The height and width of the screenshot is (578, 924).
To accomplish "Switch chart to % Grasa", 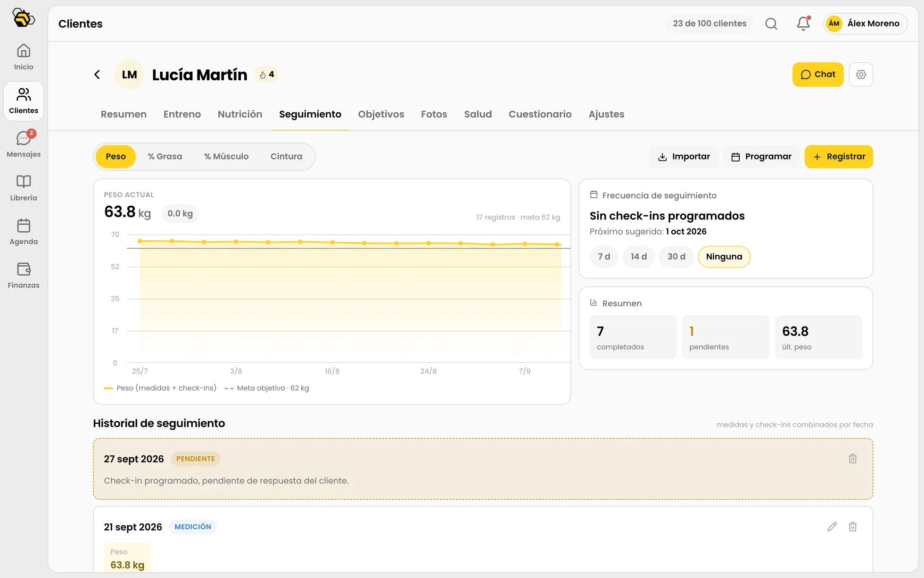I will (165, 157).
